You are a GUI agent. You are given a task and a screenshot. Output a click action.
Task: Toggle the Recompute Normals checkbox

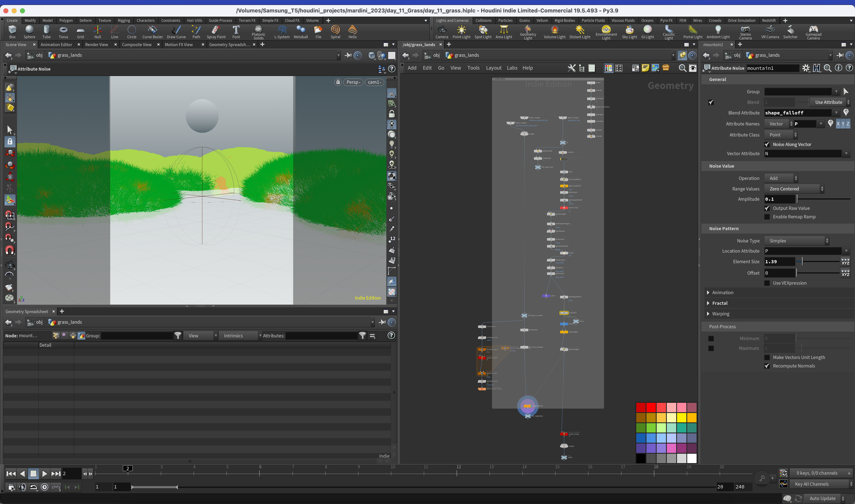[x=767, y=366]
